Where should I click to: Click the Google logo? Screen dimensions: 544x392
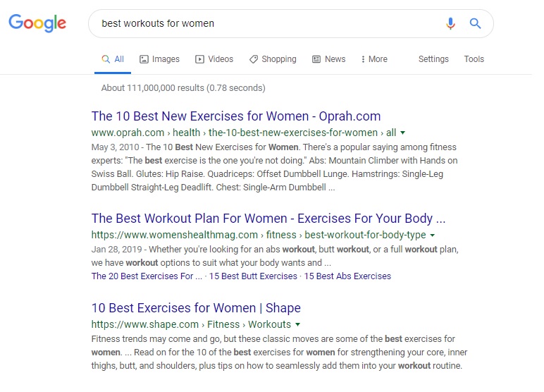(x=37, y=23)
